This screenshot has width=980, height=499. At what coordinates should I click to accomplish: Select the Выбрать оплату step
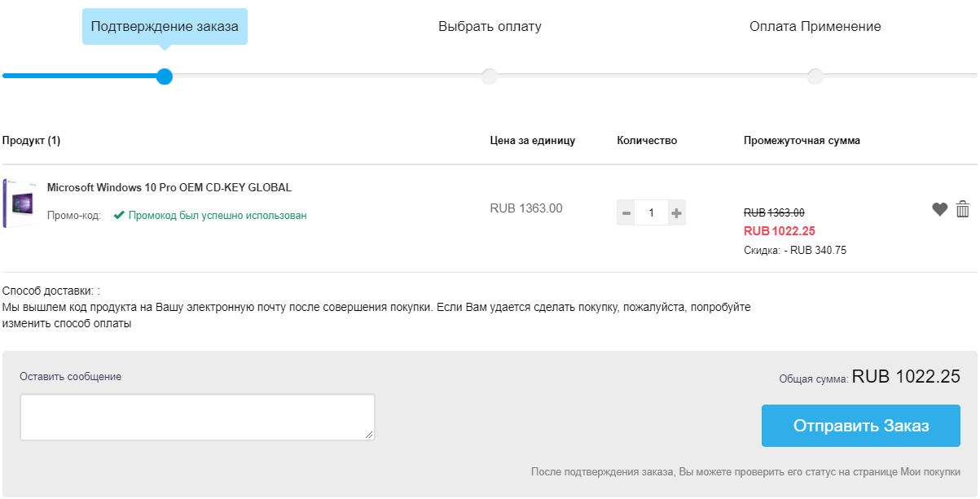pyautogui.click(x=490, y=27)
